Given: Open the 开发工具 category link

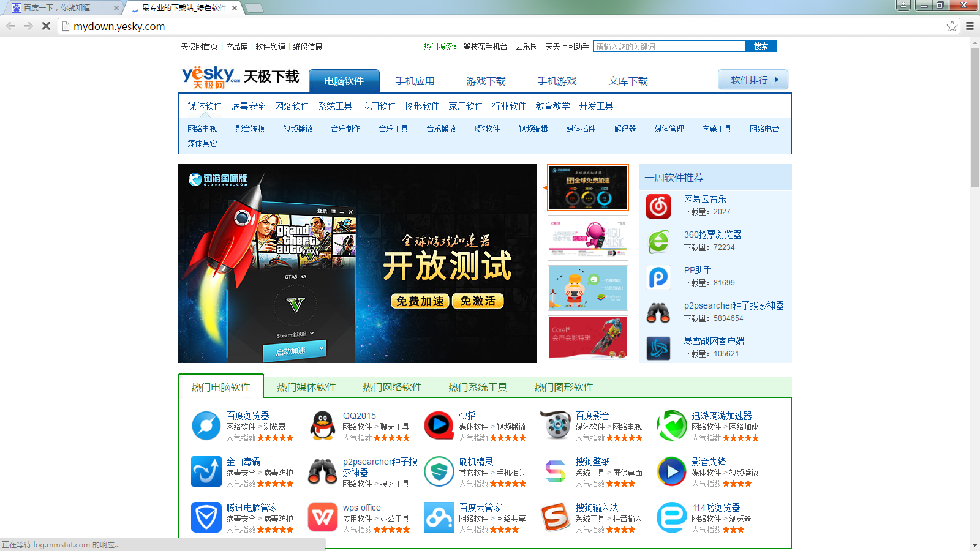Looking at the screenshot, I should tap(596, 106).
